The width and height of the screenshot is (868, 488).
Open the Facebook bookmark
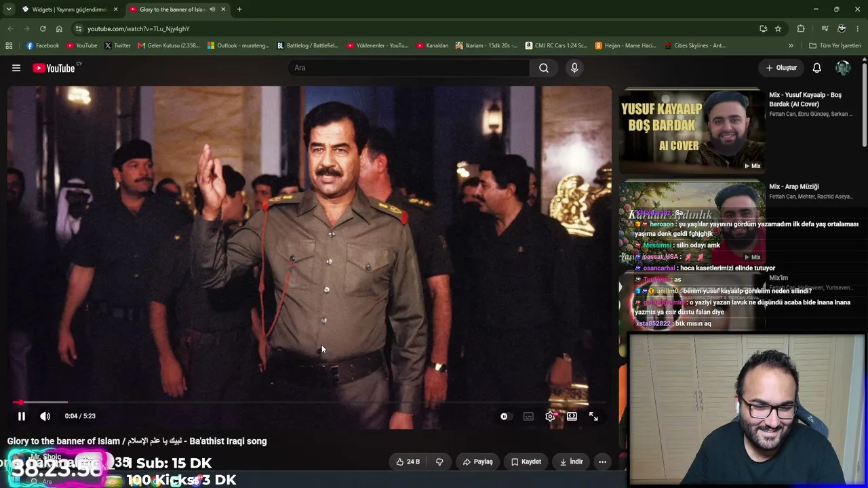(43, 45)
